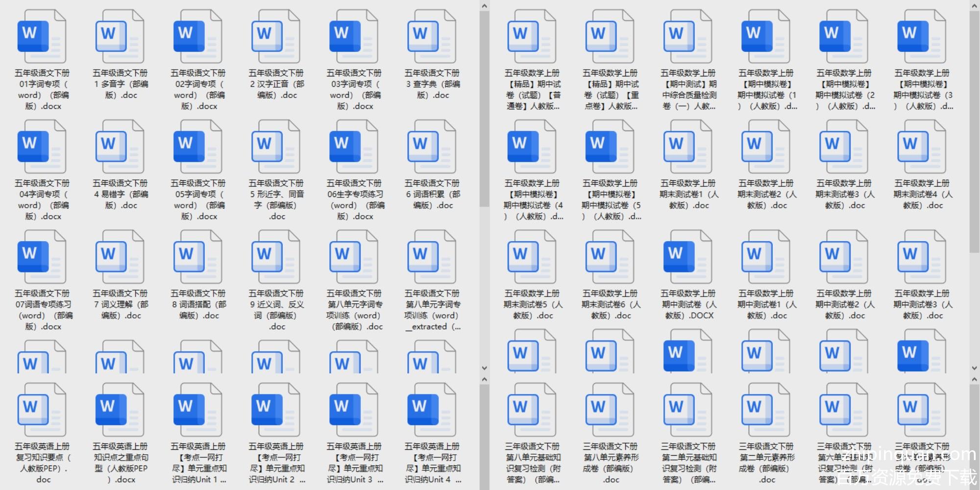Image resolution: width=980 pixels, height=490 pixels.
Task: Click scroll-down arrow of 五年级数学上册 file pane
Action: tap(975, 368)
